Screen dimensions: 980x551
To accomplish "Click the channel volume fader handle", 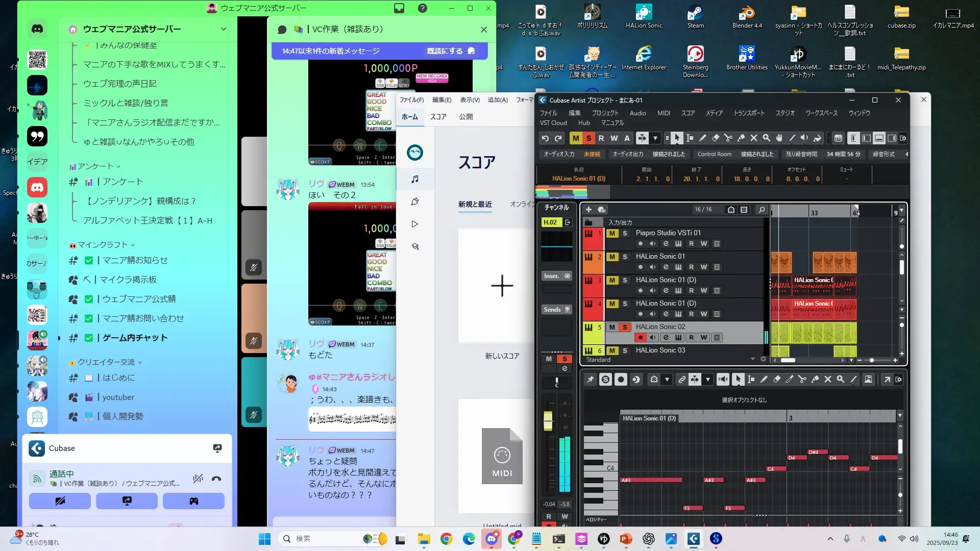I will click(x=548, y=421).
